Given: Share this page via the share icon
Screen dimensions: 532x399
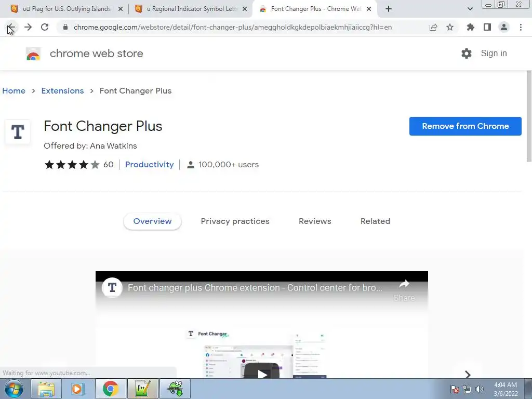Looking at the screenshot, I should pyautogui.click(x=433, y=27).
